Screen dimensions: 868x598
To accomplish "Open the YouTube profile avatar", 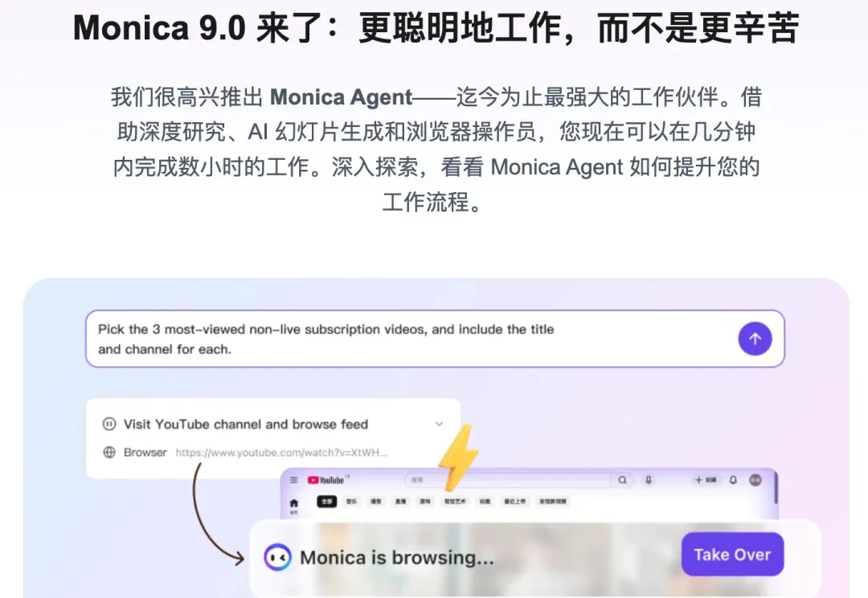I will click(x=755, y=480).
